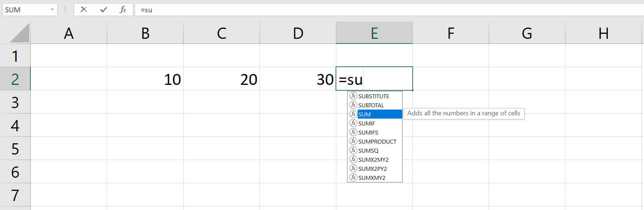644x210 pixels.
Task: Select SUBSTITUTE from the autocomplete list
Action: (x=375, y=96)
